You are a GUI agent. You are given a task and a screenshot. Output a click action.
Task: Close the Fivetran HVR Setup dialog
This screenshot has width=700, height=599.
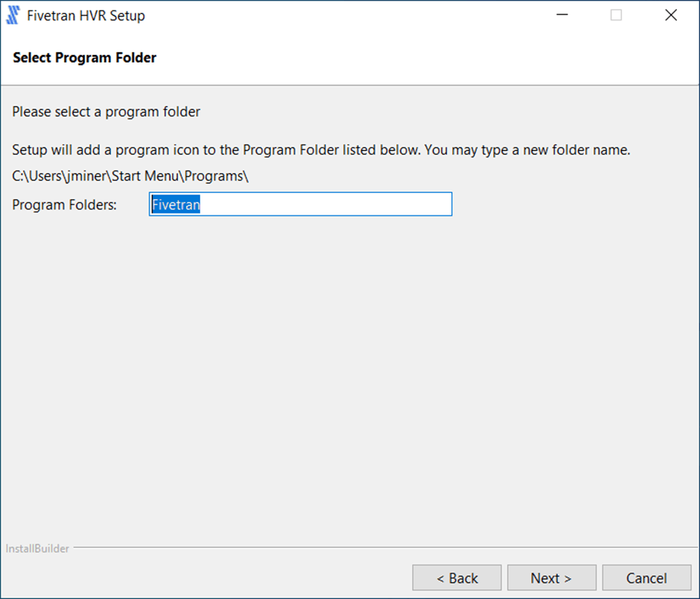(671, 16)
